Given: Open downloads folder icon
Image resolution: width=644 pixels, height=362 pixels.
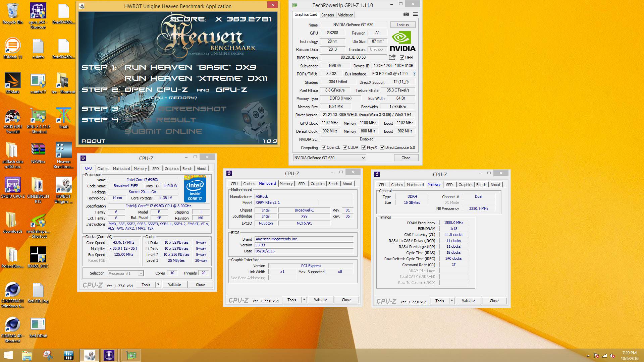Looking at the screenshot, I should coord(13,222).
